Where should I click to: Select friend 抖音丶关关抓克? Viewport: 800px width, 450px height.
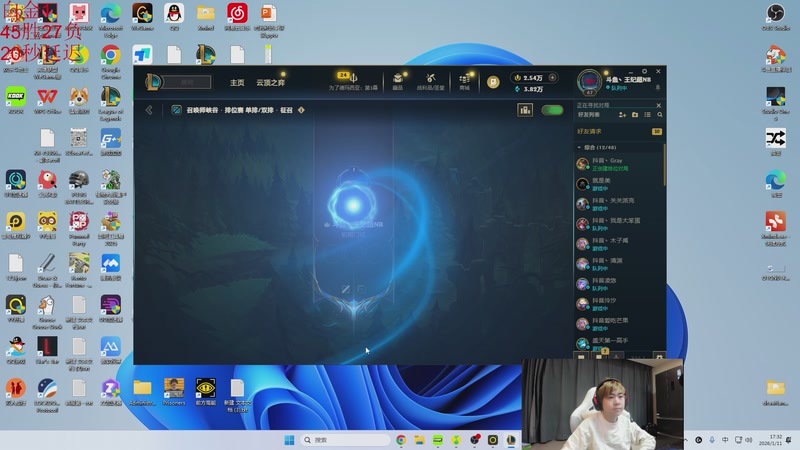[619, 204]
